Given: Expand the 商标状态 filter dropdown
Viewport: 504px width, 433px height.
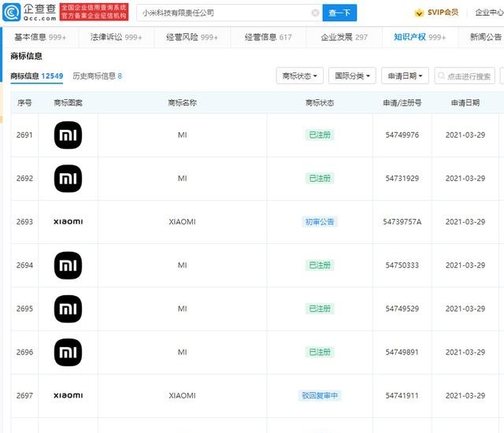Looking at the screenshot, I should [299, 76].
